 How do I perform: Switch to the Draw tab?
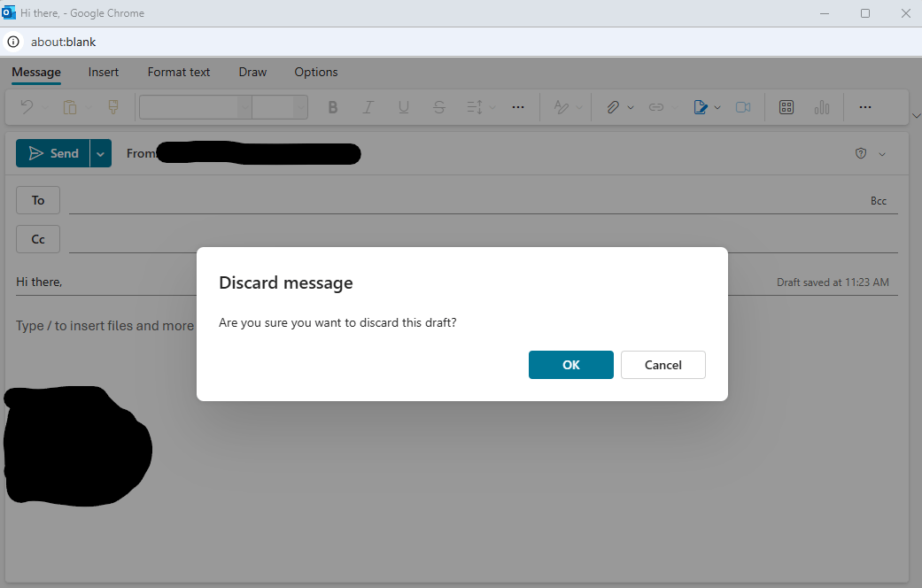point(252,73)
